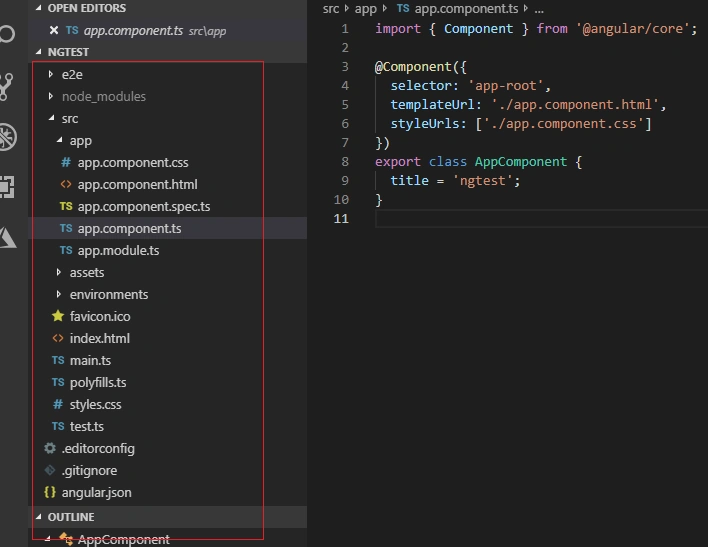Click app segment in editor breadcrumb
Screen dimensions: 708x547
(365, 9)
